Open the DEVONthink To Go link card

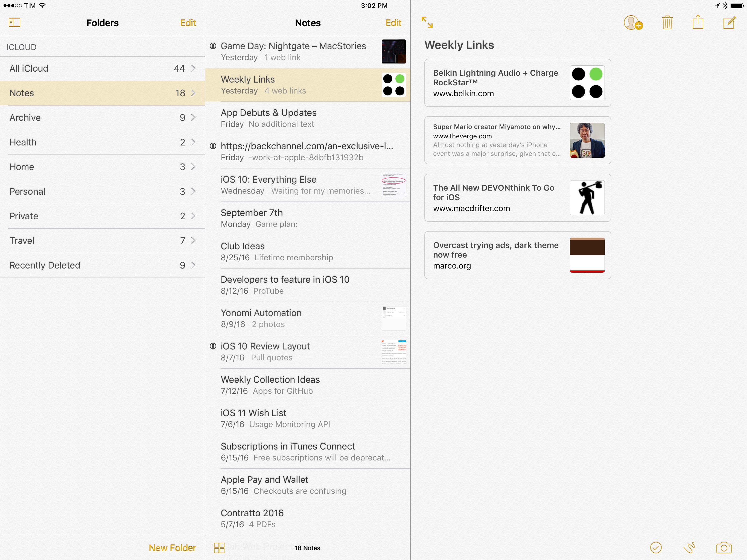point(517,198)
